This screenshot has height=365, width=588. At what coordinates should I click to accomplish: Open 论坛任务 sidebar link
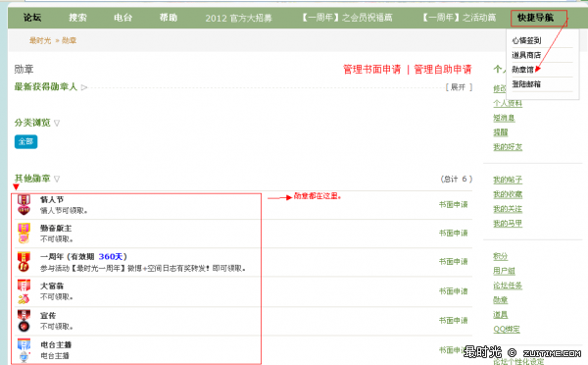508,286
